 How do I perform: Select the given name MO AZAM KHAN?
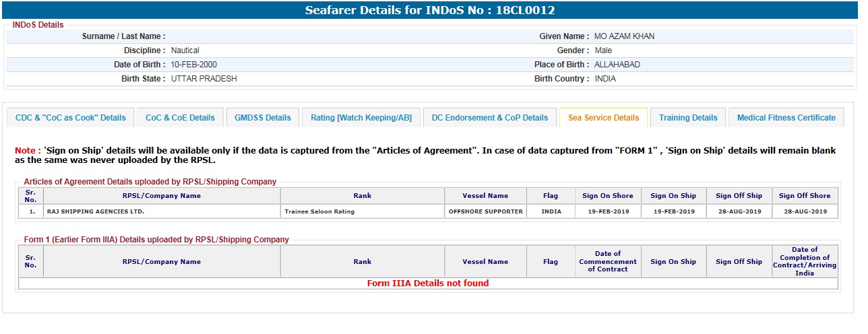pos(624,36)
